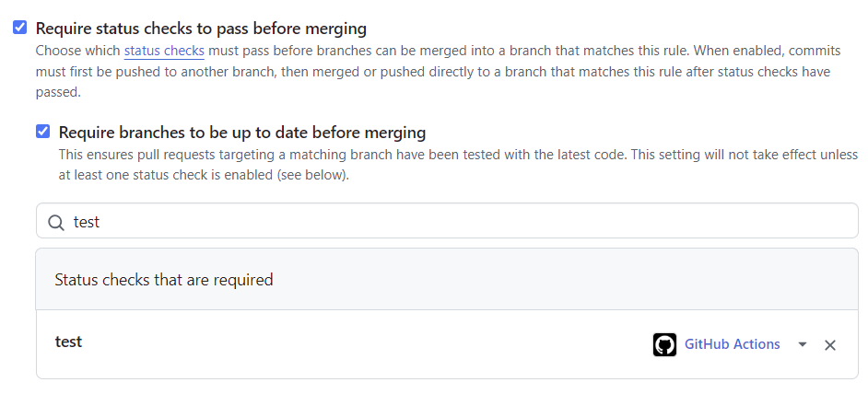868x394 pixels.
Task: Uncheck Require status checks to pass before merging
Action: coord(19,28)
